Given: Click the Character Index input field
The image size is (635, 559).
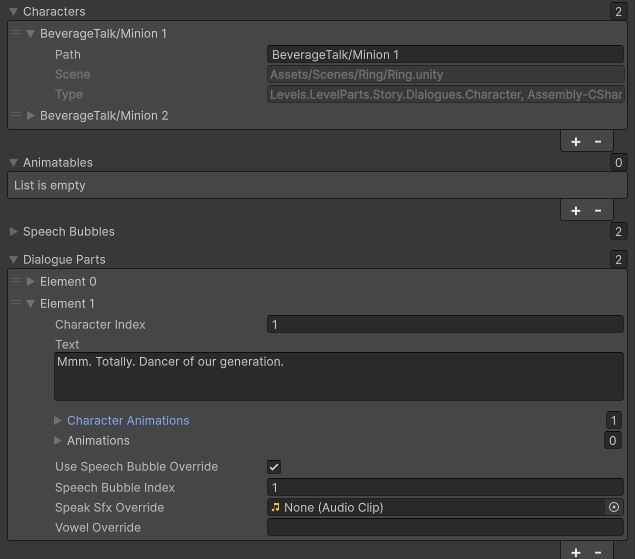Looking at the screenshot, I should tap(445, 325).
